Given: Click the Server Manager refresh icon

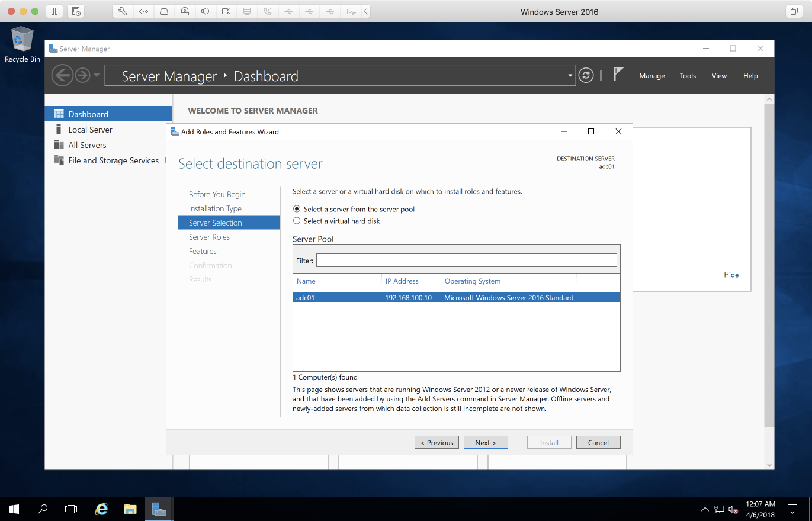Looking at the screenshot, I should pyautogui.click(x=586, y=75).
